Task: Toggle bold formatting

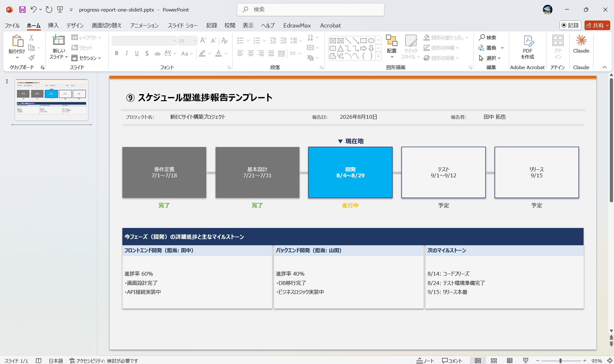Action: 117,53
